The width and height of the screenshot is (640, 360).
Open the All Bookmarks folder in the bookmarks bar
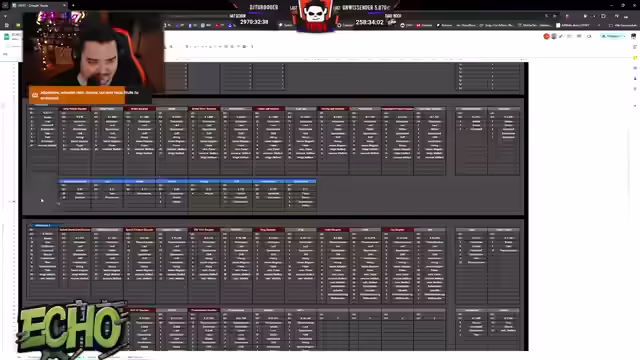point(622,25)
